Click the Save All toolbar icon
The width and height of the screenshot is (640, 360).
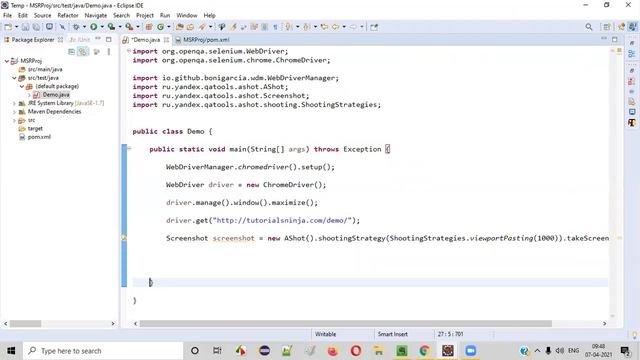click(x=36, y=27)
